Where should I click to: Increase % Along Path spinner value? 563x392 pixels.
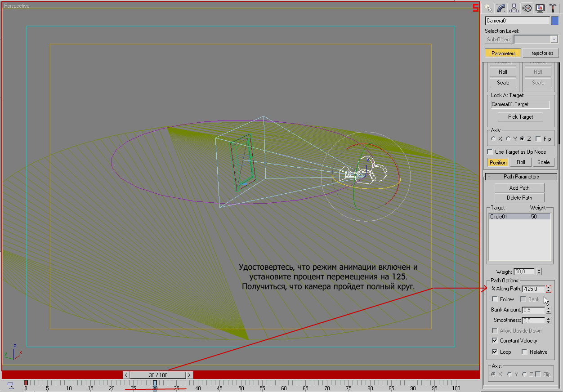[548, 287]
